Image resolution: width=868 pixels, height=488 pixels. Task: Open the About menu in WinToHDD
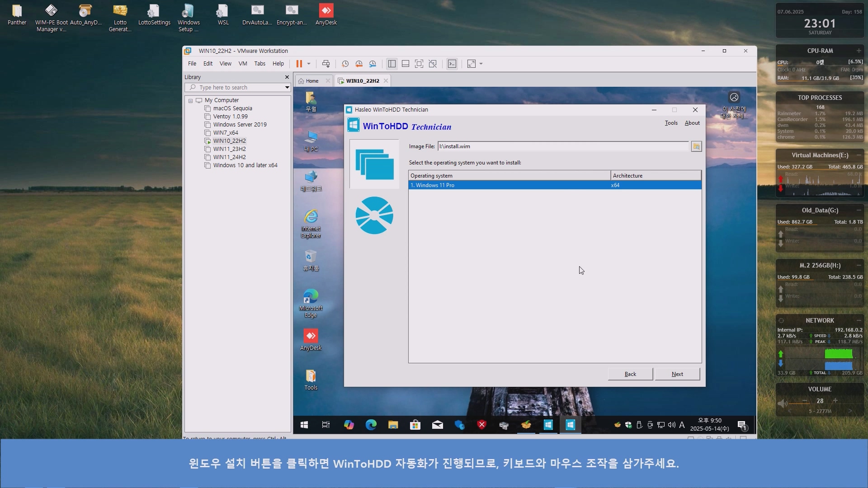pyautogui.click(x=692, y=123)
